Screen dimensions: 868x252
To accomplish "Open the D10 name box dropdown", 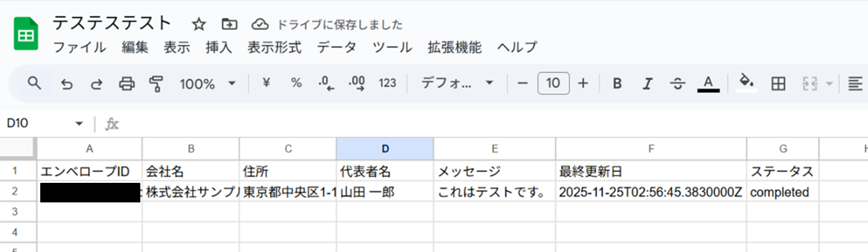I will coord(79,124).
